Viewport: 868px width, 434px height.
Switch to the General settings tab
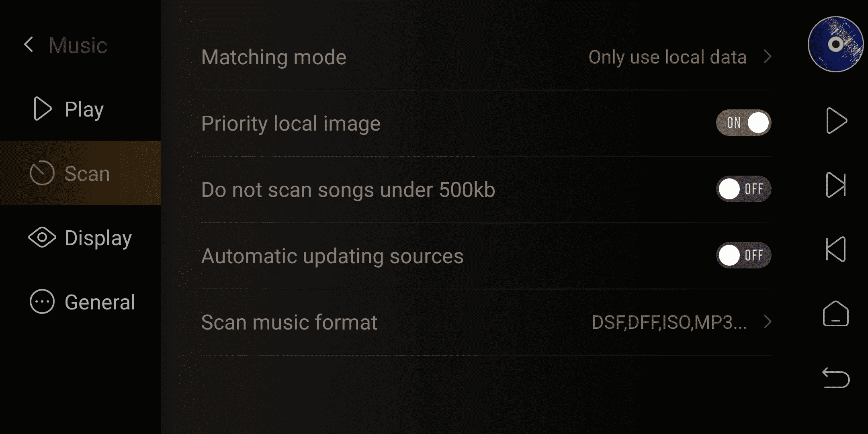[80, 302]
